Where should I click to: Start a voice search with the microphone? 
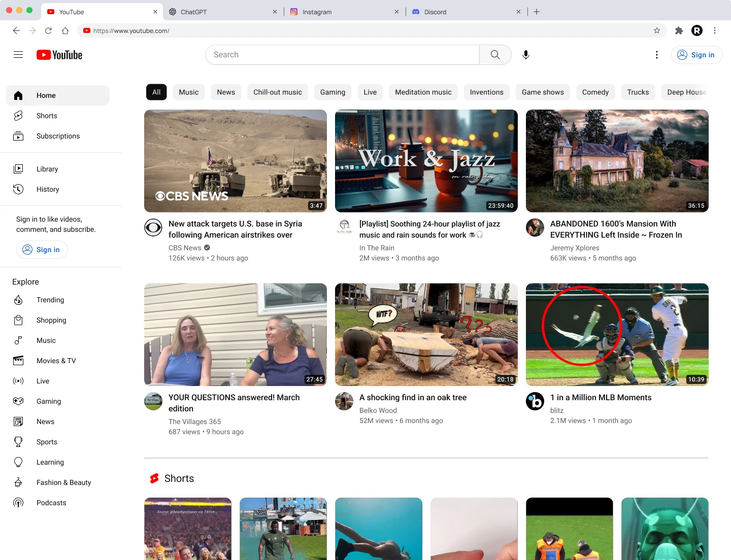point(526,54)
